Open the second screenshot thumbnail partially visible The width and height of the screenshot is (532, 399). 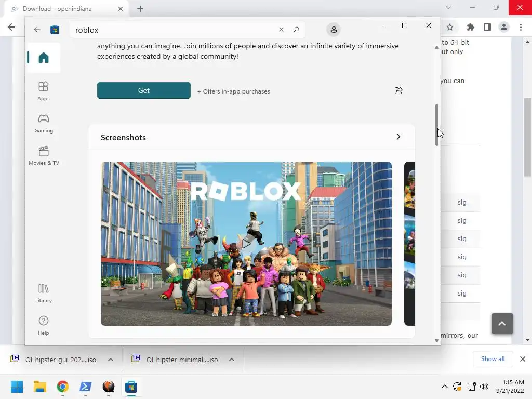[x=409, y=243]
